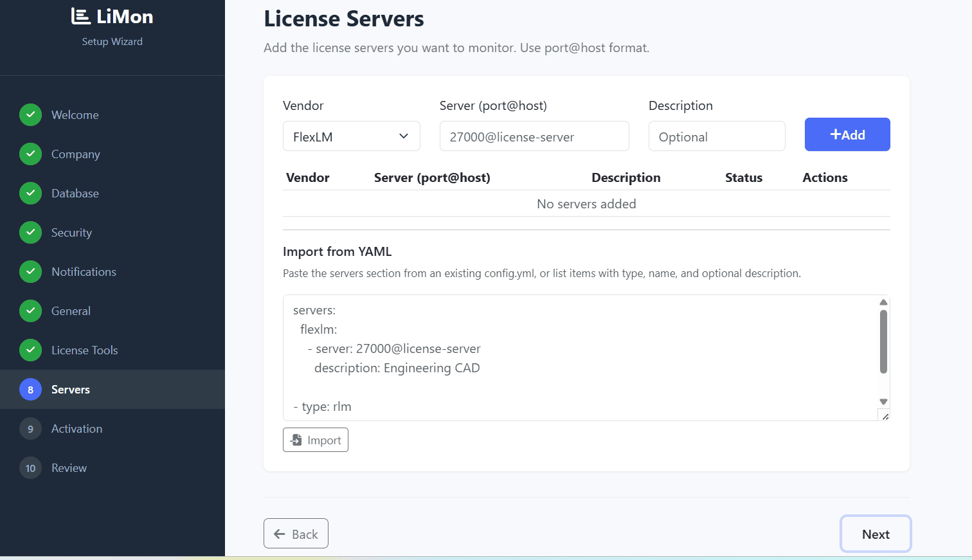The height and width of the screenshot is (560, 972).
Task: Go to the Review wizard step
Action: tap(113, 467)
